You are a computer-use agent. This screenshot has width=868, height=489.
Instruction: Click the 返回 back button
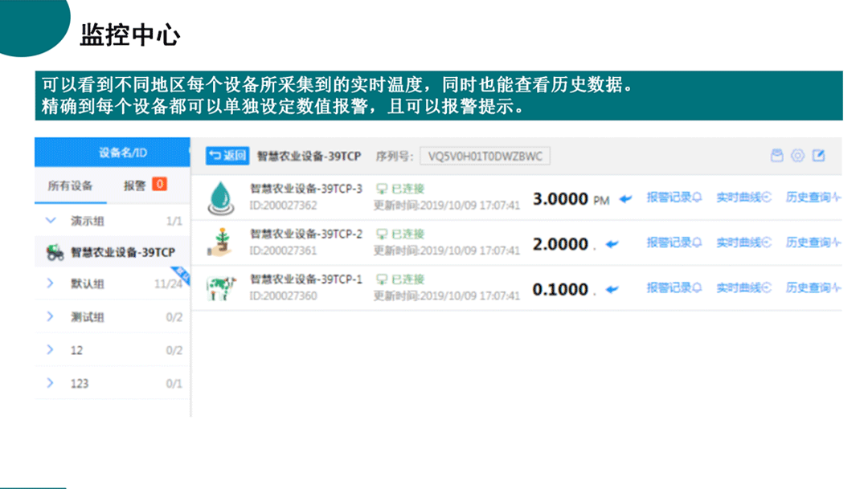(x=227, y=156)
